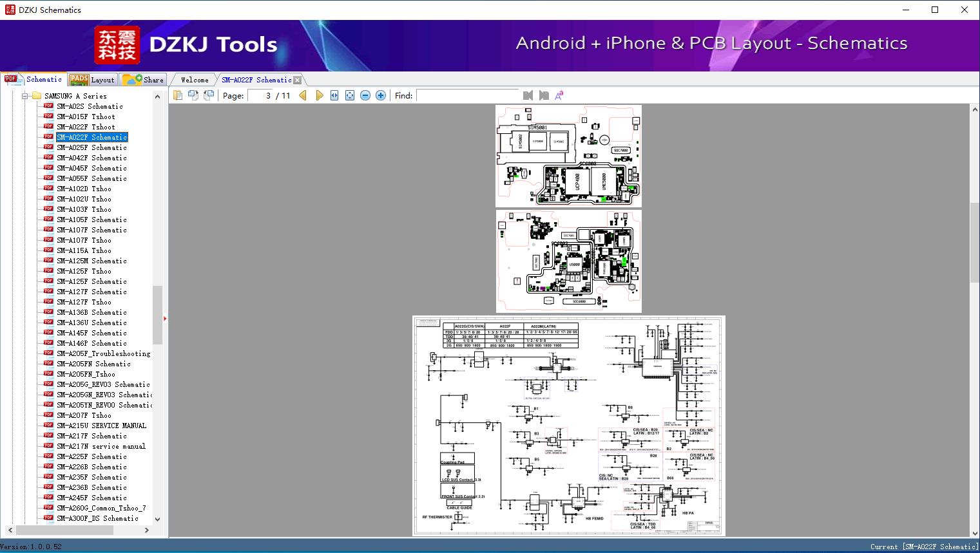This screenshot has width=980, height=553.
Task: Collapse the SAMSUNG A Series folder
Action: pyautogui.click(x=25, y=96)
